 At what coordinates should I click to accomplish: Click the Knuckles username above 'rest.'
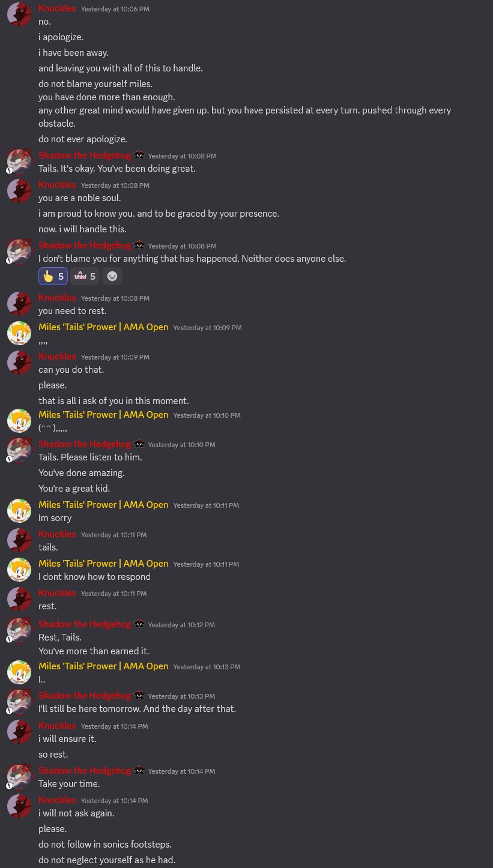click(57, 592)
